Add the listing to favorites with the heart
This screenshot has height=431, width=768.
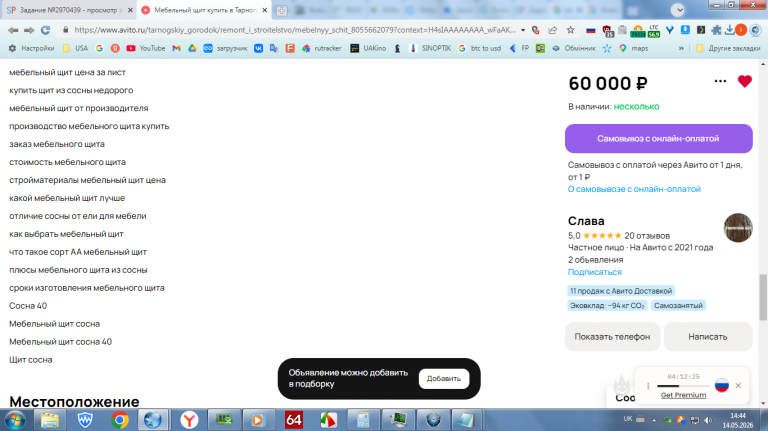744,81
